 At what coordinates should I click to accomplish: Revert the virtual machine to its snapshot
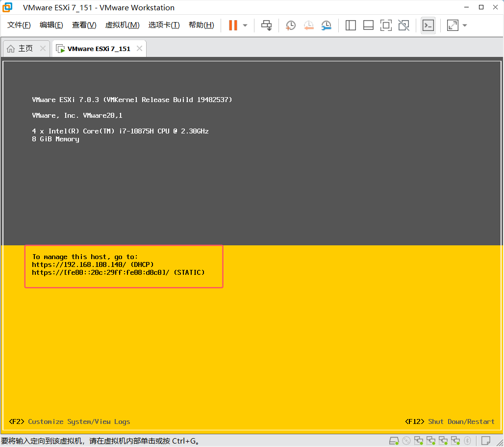click(308, 25)
